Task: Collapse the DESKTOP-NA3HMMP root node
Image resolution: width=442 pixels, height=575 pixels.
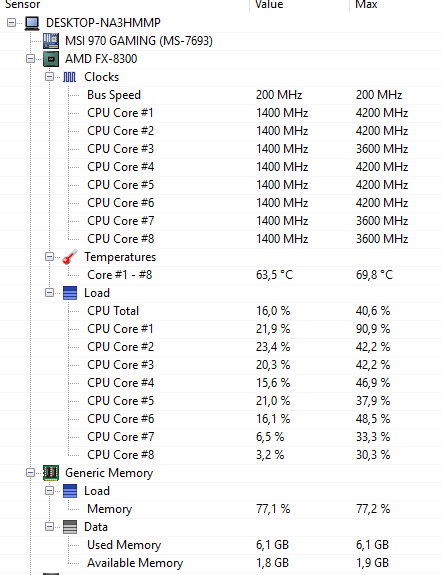Action: [x=12, y=23]
